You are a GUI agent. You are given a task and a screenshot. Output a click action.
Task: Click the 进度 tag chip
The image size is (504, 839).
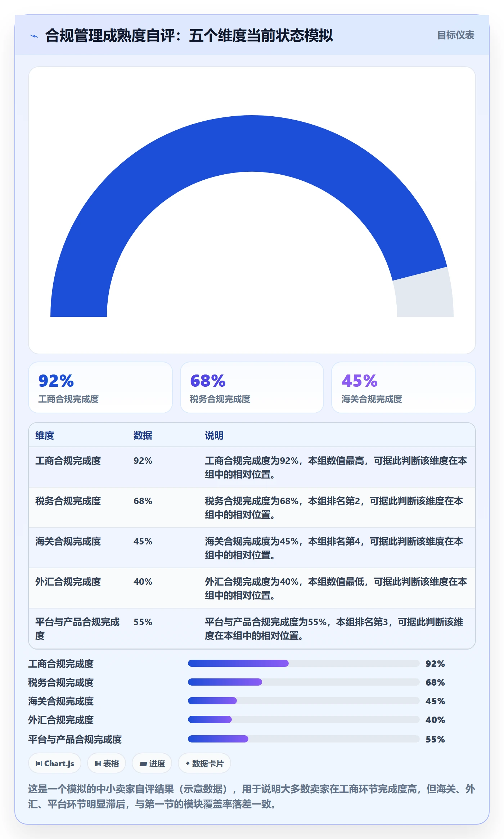tap(152, 763)
